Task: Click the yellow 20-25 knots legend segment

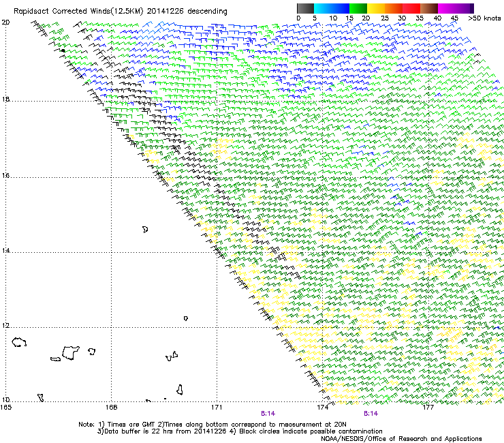Action: pyautogui.click(x=376, y=8)
